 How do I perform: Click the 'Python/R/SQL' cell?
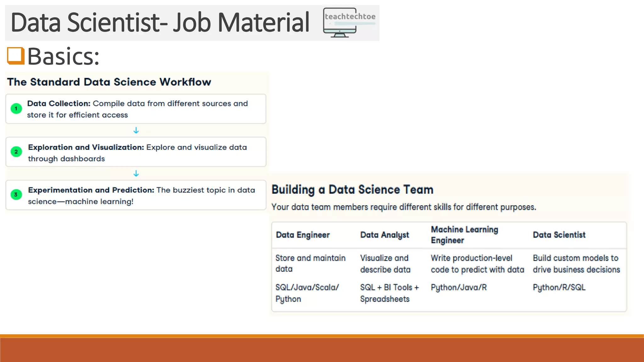(x=559, y=288)
